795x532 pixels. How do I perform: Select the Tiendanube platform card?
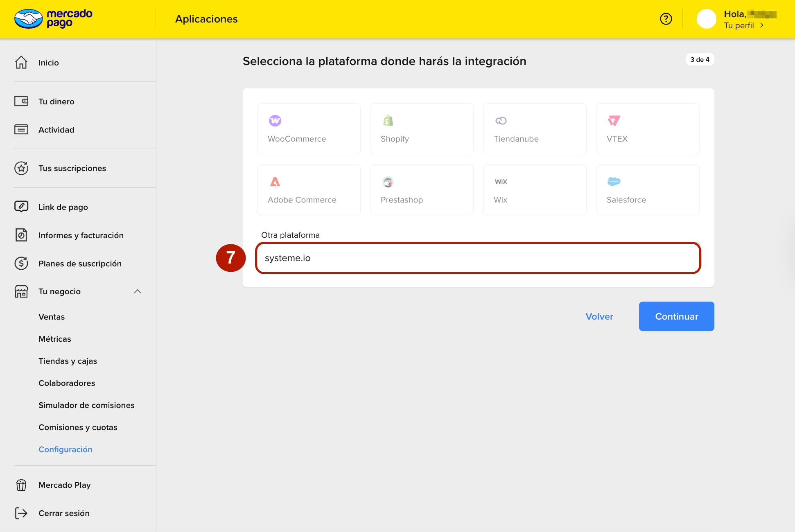535,128
